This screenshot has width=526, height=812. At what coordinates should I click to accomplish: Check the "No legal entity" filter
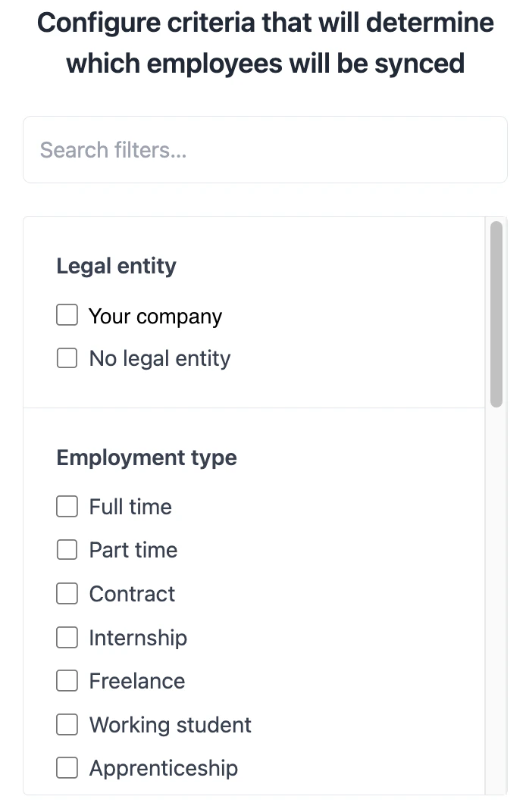point(67,358)
